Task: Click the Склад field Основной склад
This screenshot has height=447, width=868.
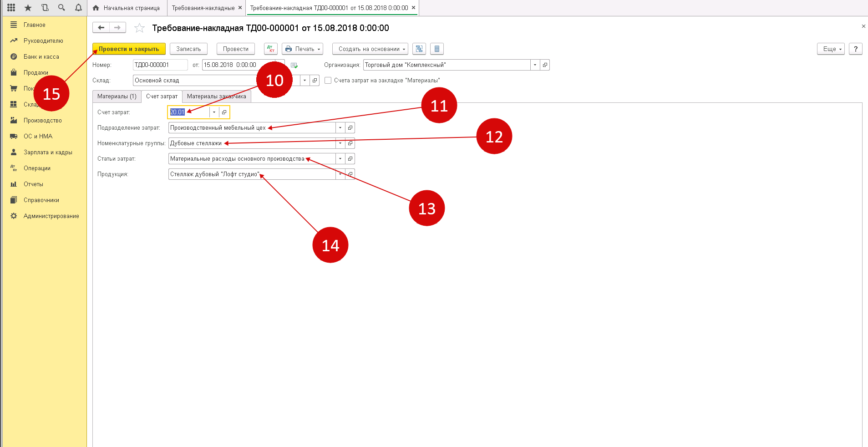Action: coord(216,81)
